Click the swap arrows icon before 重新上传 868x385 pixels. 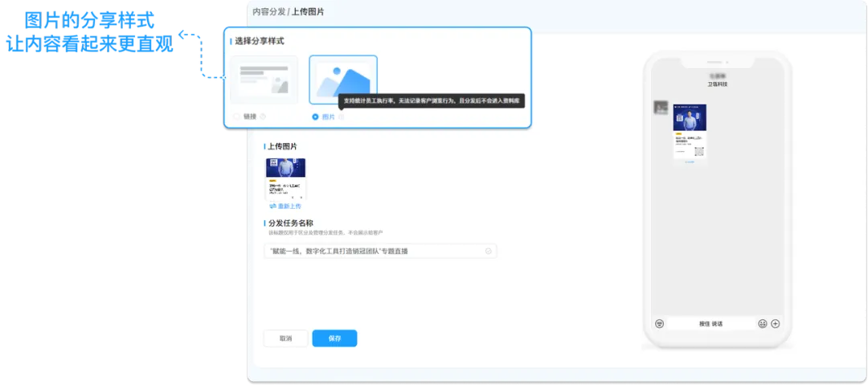pos(272,207)
